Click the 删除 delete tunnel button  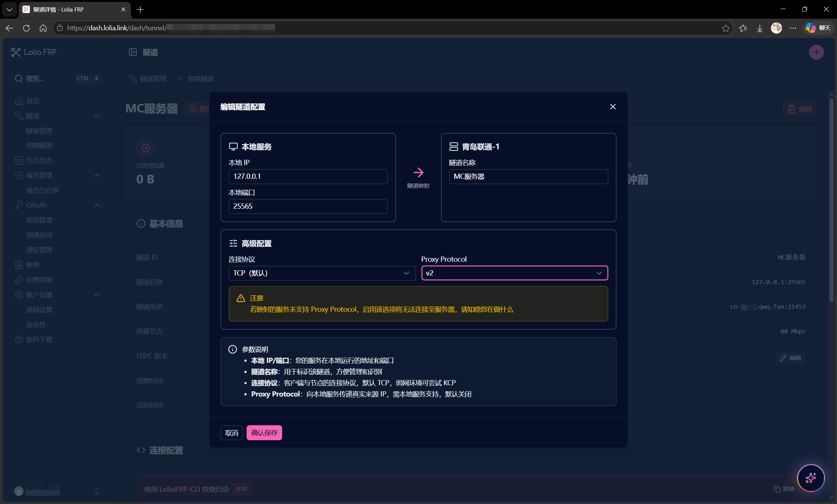coord(800,109)
